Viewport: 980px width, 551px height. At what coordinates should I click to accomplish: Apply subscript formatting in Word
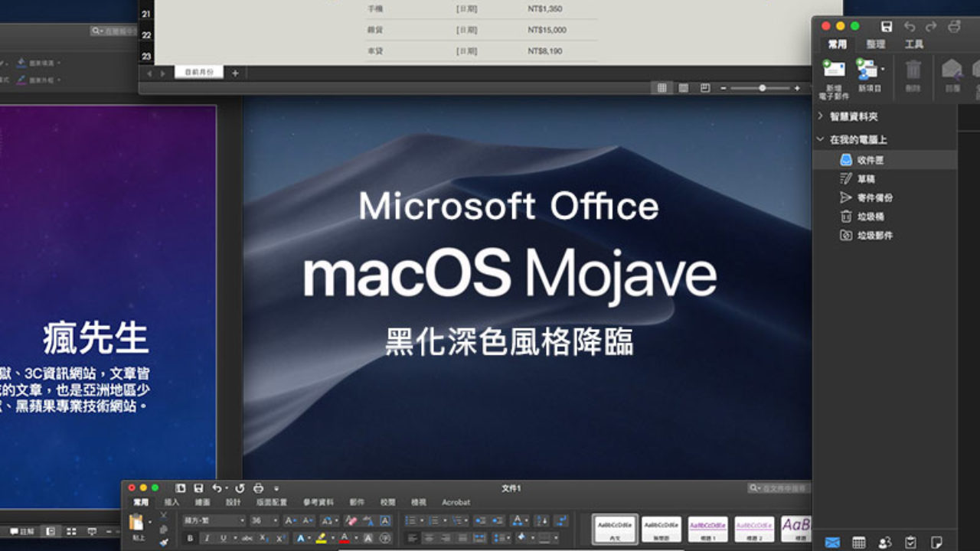click(263, 538)
